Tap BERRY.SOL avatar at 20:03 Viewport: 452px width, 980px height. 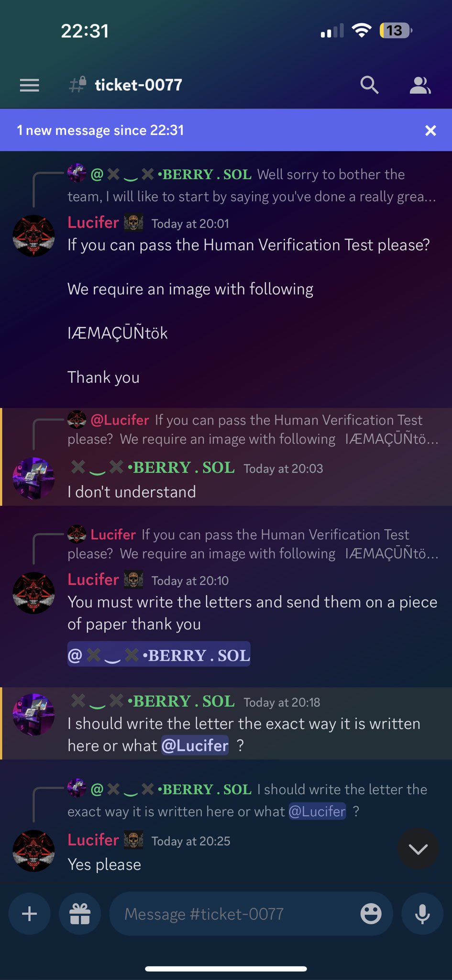(33, 479)
